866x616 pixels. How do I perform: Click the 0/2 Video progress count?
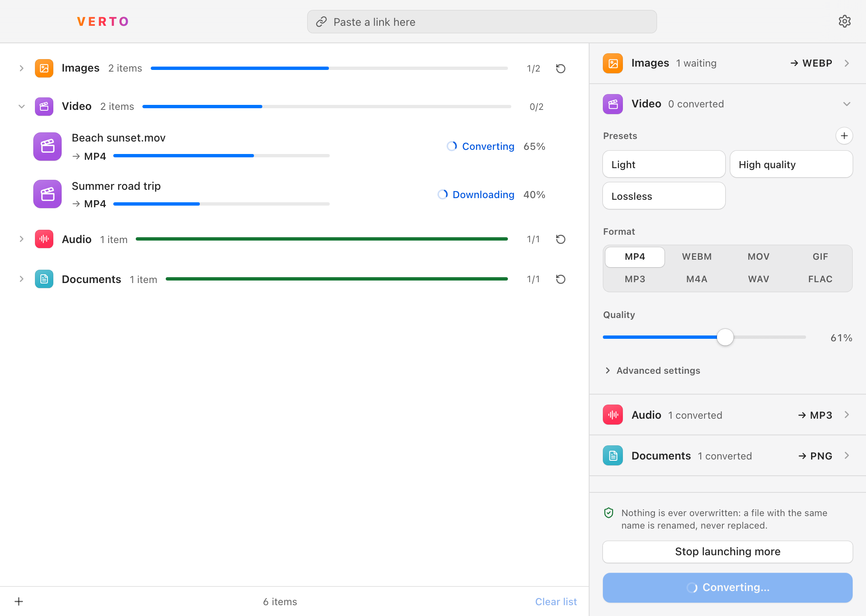[x=536, y=107]
